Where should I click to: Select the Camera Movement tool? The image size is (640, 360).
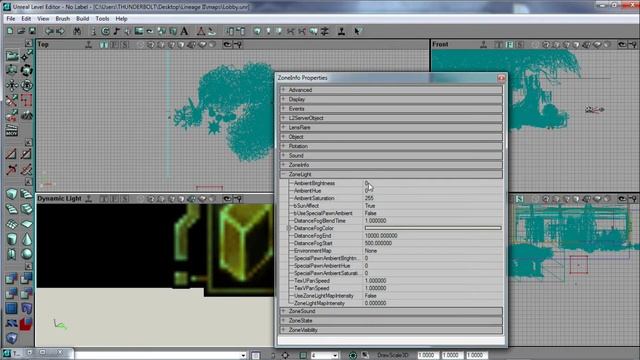coord(12,56)
